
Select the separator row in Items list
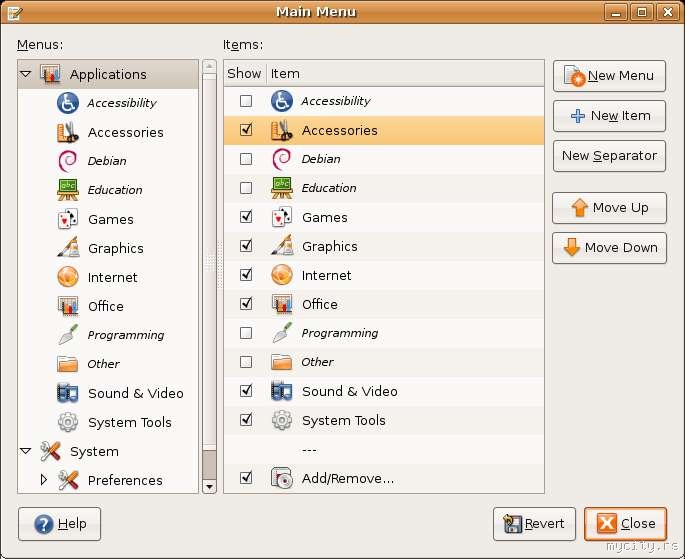pyautogui.click(x=384, y=449)
